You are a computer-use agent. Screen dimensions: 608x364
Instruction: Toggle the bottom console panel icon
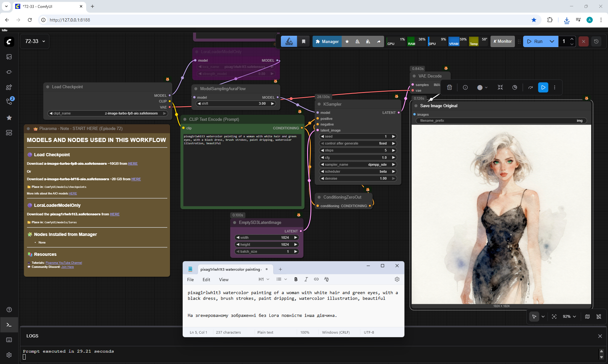click(x=9, y=325)
